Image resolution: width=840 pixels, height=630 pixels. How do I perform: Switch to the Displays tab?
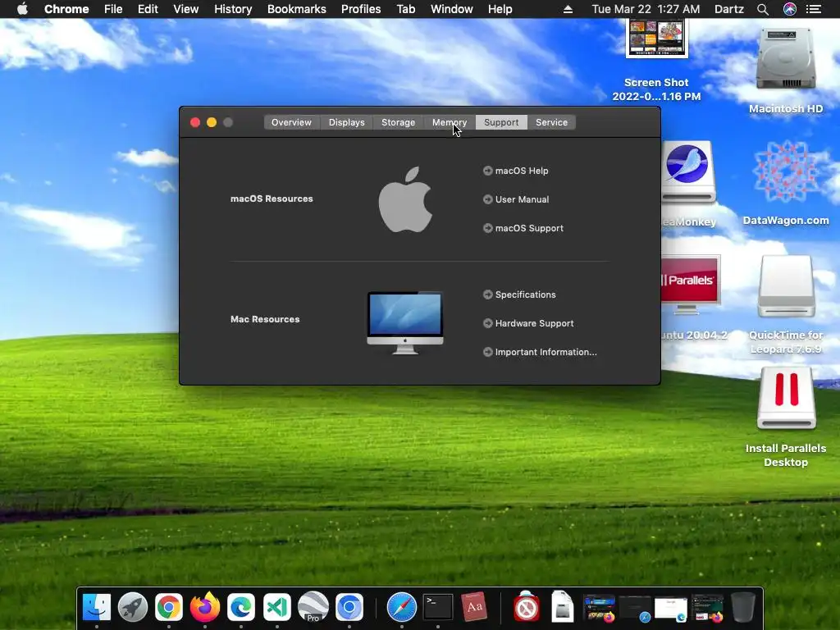[347, 122]
